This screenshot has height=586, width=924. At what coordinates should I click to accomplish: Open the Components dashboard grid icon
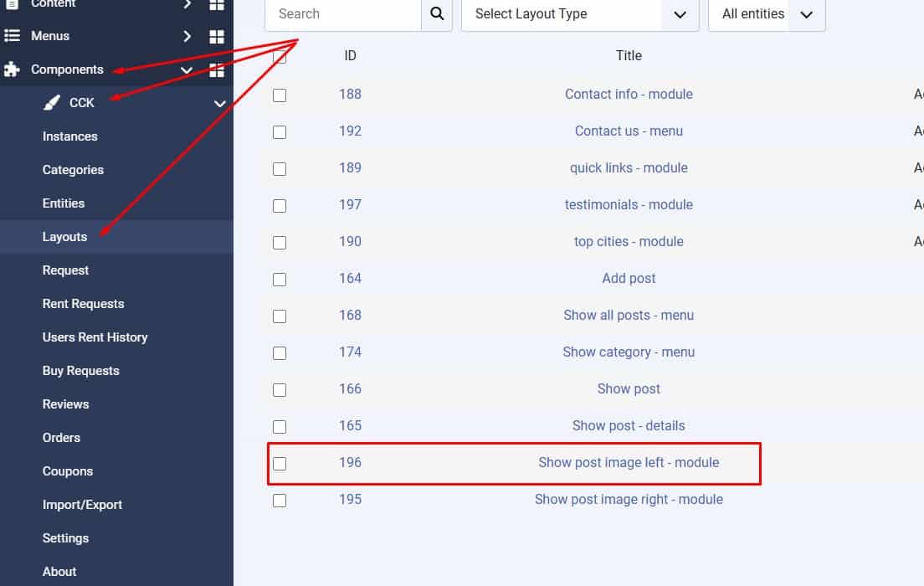coord(217,70)
